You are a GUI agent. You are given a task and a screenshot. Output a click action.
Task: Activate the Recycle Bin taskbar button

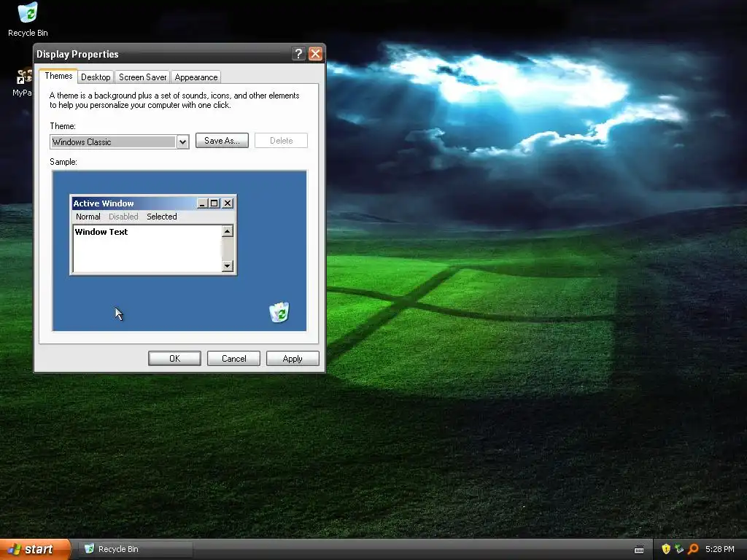(x=135, y=549)
